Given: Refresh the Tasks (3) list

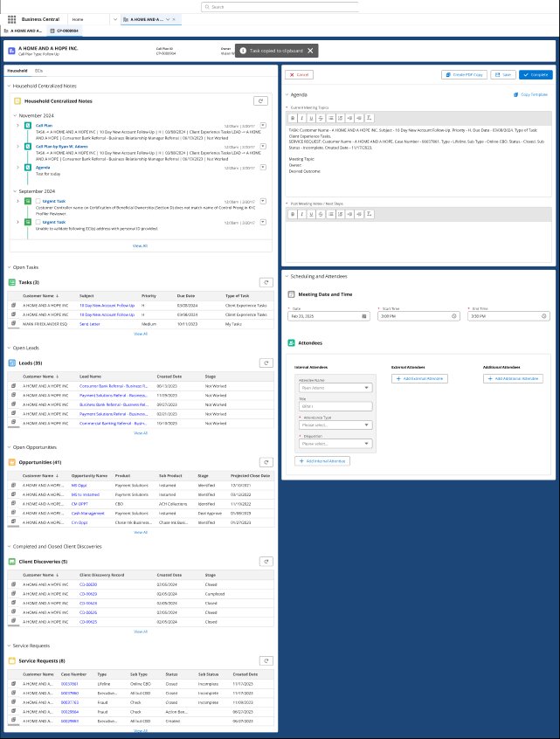Looking at the screenshot, I should click(266, 282).
